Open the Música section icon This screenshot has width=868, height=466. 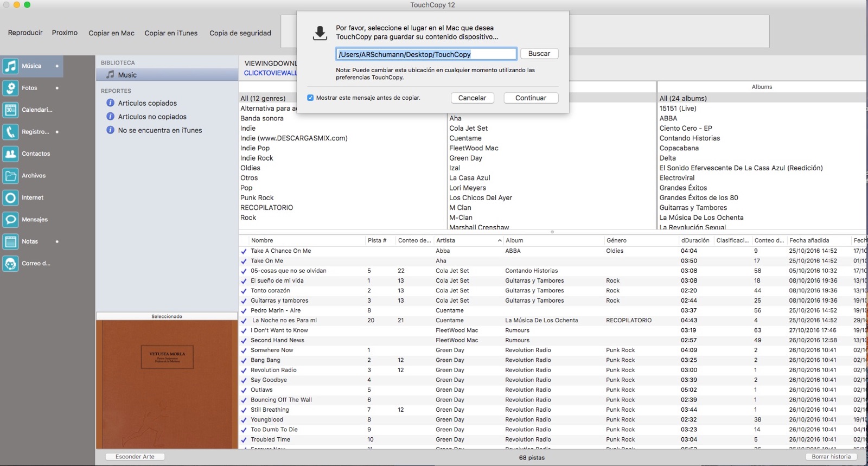(x=10, y=66)
